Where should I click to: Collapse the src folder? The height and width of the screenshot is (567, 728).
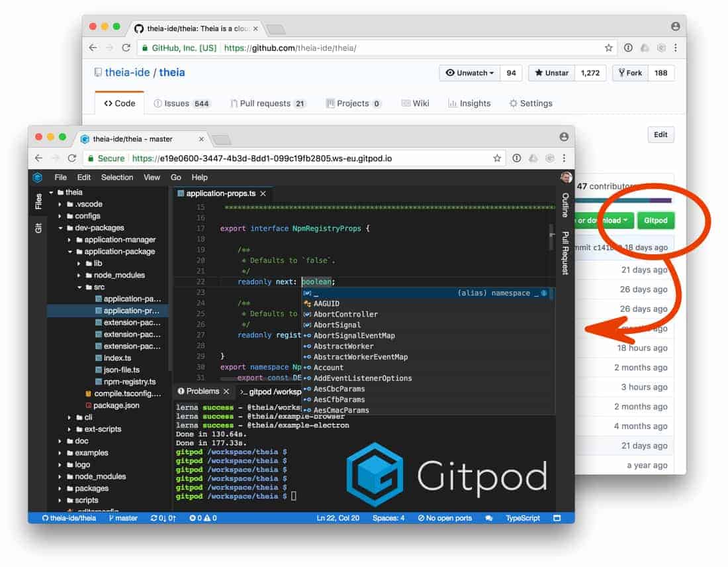[x=80, y=287]
